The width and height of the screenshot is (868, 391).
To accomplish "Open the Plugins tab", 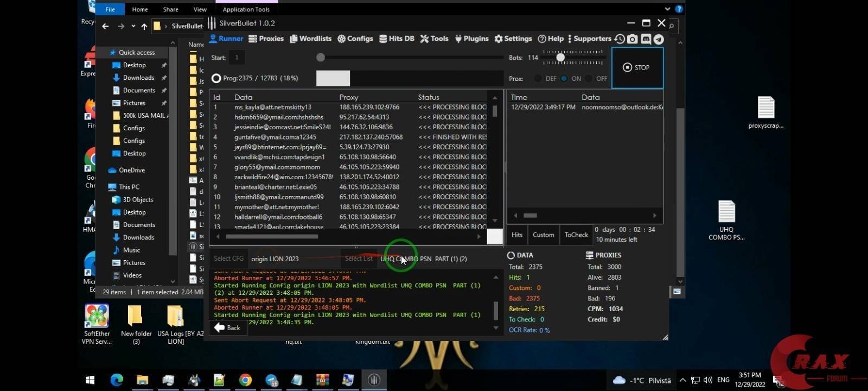I will (x=472, y=39).
